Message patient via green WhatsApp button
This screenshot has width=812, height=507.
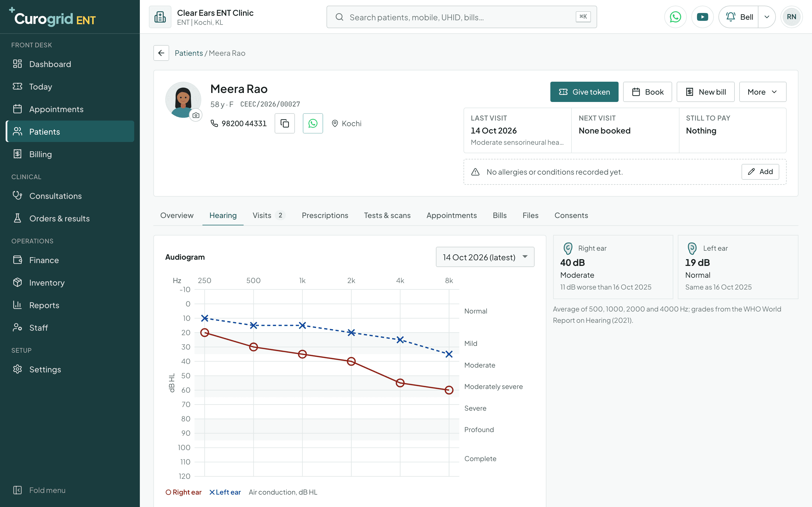[313, 123]
